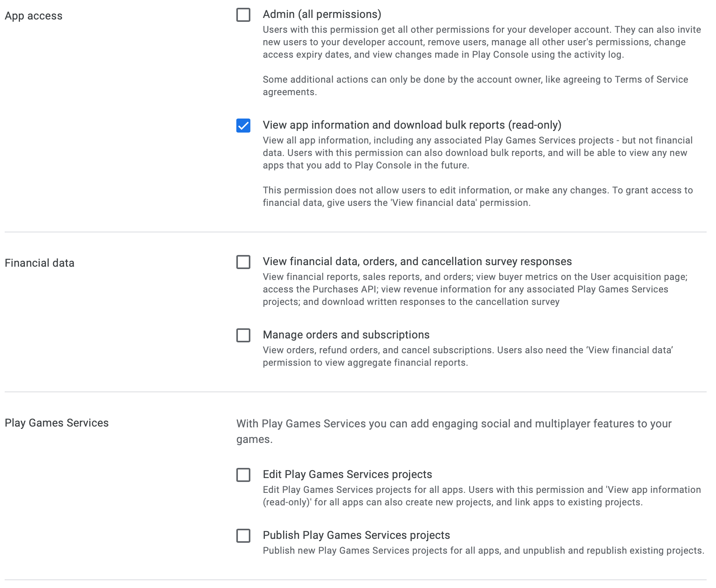The image size is (716, 588).
Task: Enable Manage orders and subscriptions checkbox
Action: 243,335
